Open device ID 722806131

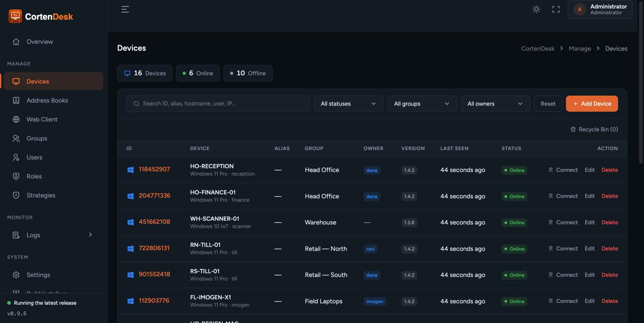click(154, 248)
